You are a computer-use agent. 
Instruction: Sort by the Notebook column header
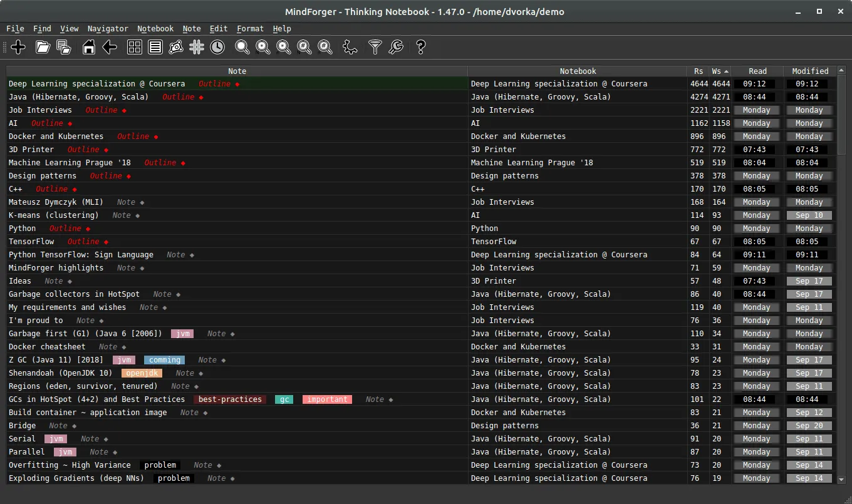(x=578, y=71)
